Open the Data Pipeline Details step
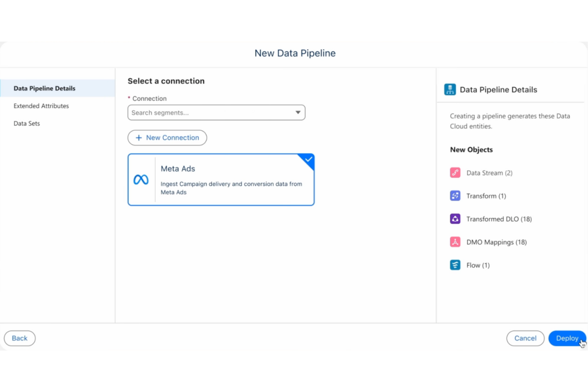The width and height of the screenshot is (588, 392). [44, 88]
